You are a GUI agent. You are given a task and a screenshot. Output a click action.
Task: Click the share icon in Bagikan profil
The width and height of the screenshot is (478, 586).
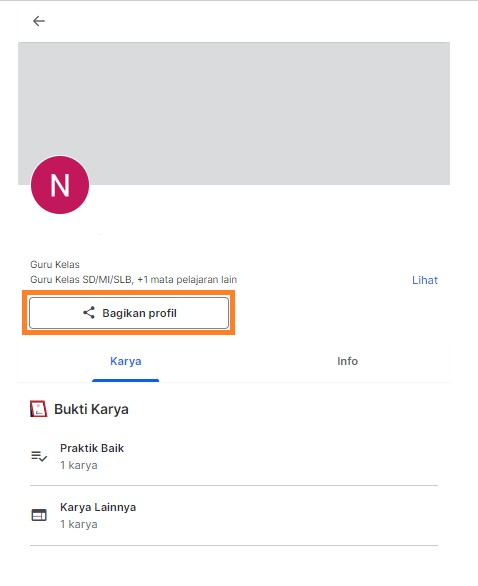[x=89, y=313]
